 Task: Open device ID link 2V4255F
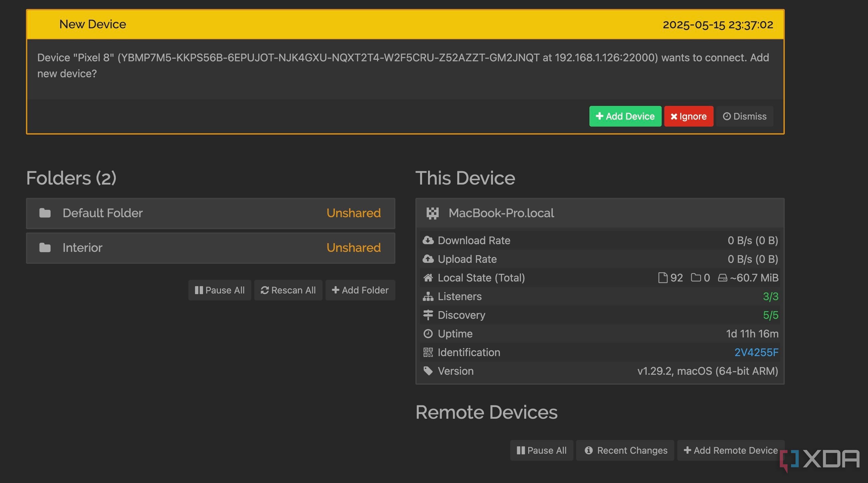757,352
